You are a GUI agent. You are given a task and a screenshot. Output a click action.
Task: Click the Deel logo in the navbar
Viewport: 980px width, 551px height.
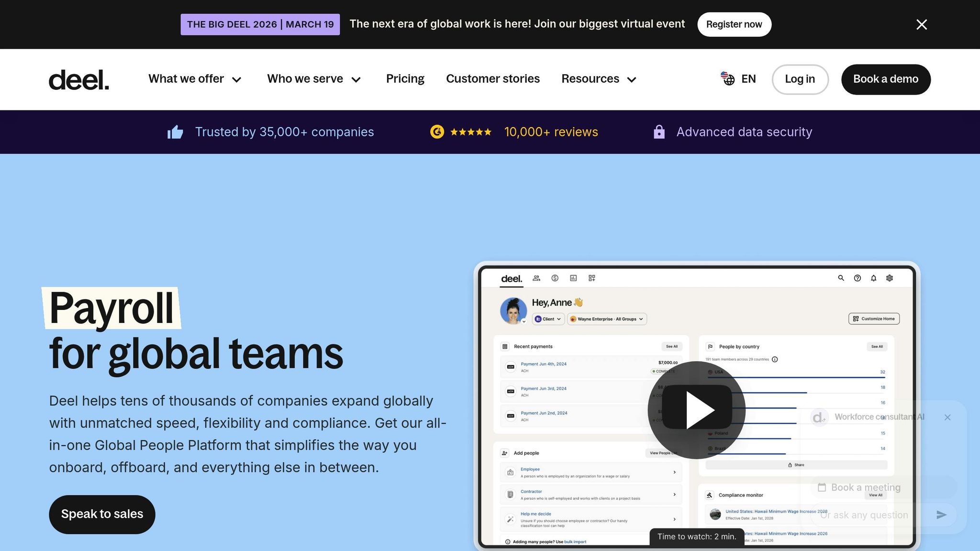pos(79,79)
